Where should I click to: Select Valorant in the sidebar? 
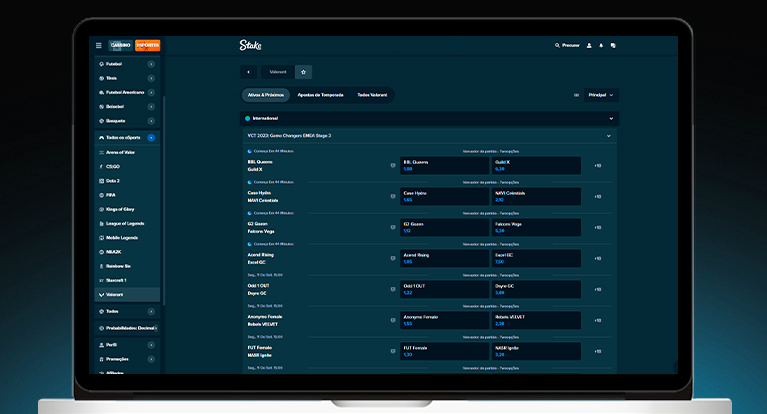[x=127, y=295]
